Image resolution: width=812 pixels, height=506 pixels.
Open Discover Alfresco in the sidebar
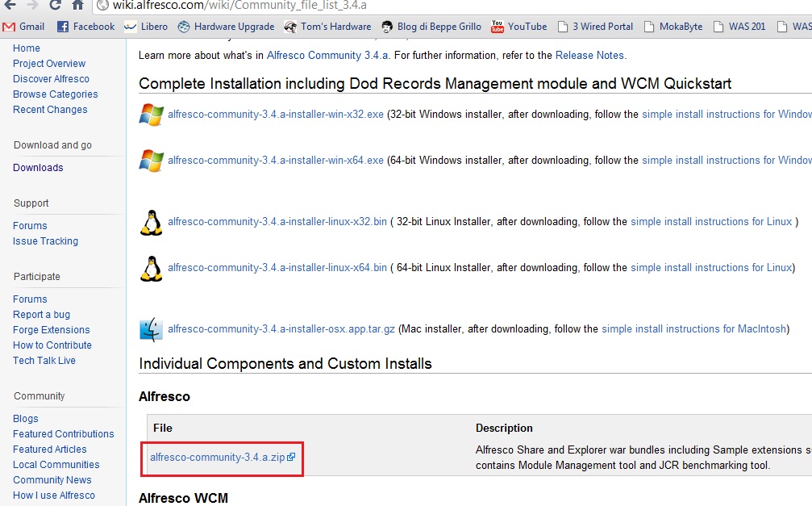point(52,79)
